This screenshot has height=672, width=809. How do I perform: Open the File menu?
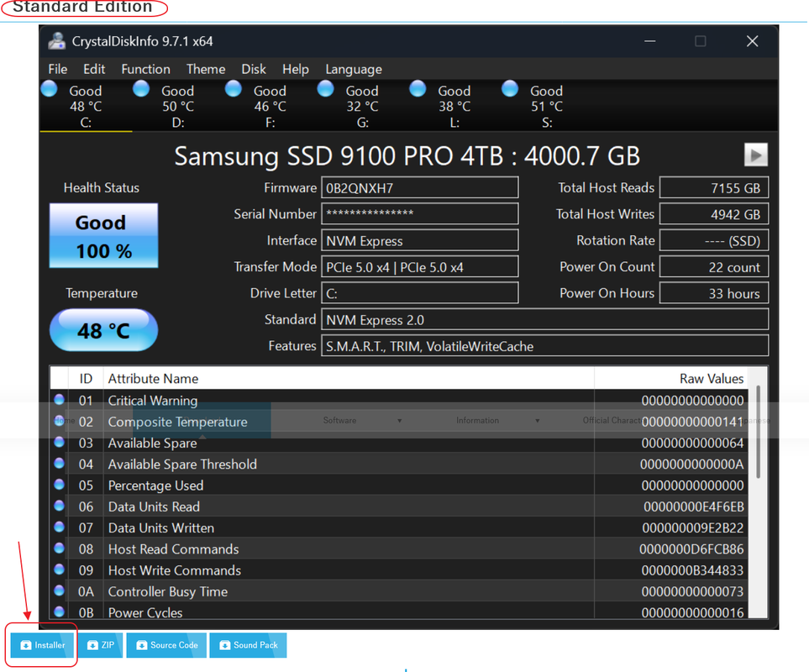(58, 69)
